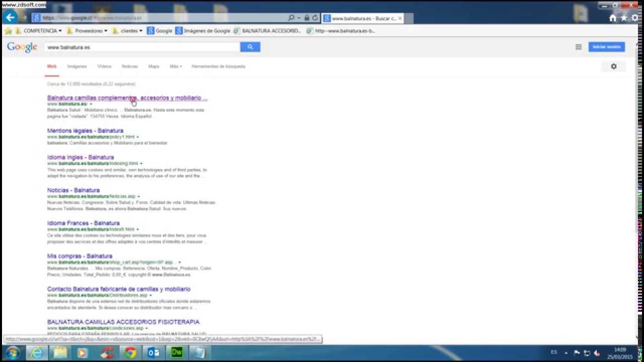Switch to the Noticias tab

point(130,66)
